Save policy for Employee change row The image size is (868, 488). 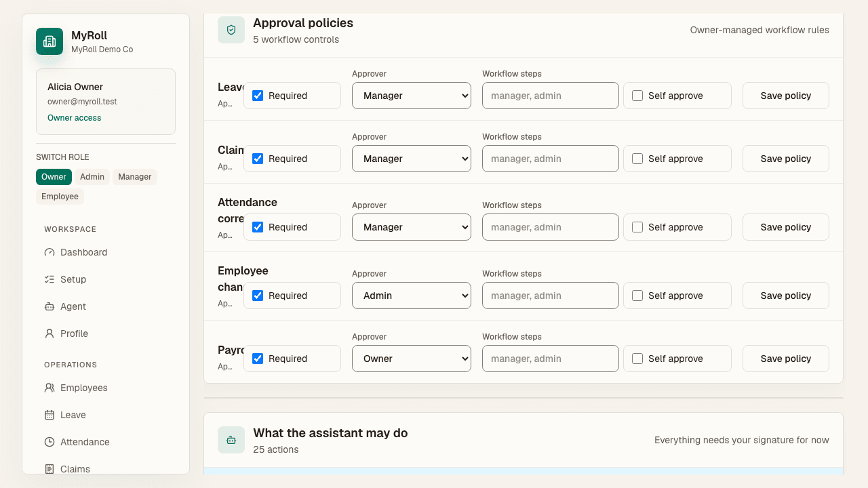point(786,296)
